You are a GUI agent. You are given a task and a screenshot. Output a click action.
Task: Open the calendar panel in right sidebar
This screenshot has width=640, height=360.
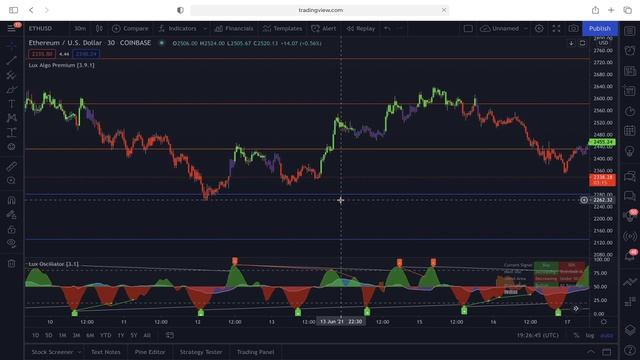tap(630, 131)
